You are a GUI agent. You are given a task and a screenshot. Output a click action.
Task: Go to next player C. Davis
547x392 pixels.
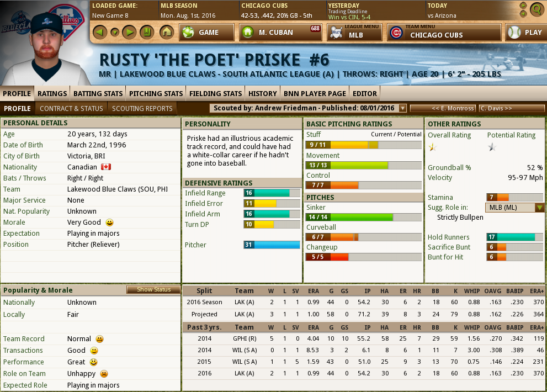tap(511, 108)
